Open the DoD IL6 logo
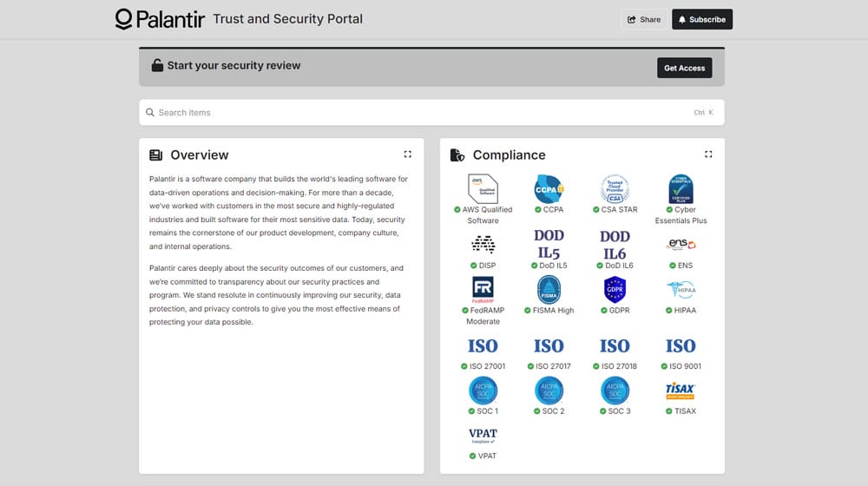Screen dimensions: 868x486 (x=615, y=245)
